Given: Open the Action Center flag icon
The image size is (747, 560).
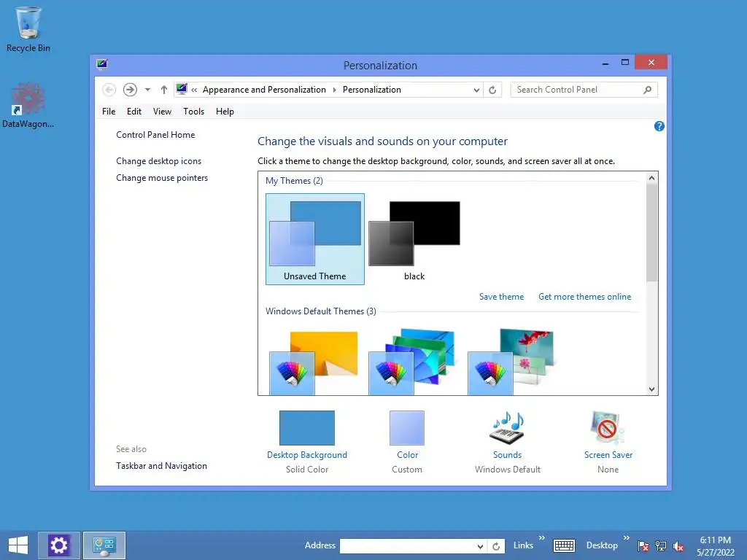Looking at the screenshot, I should click(x=643, y=546).
